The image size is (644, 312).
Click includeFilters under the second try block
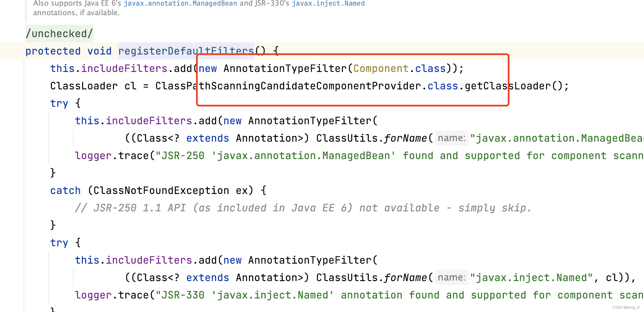pyautogui.click(x=149, y=260)
